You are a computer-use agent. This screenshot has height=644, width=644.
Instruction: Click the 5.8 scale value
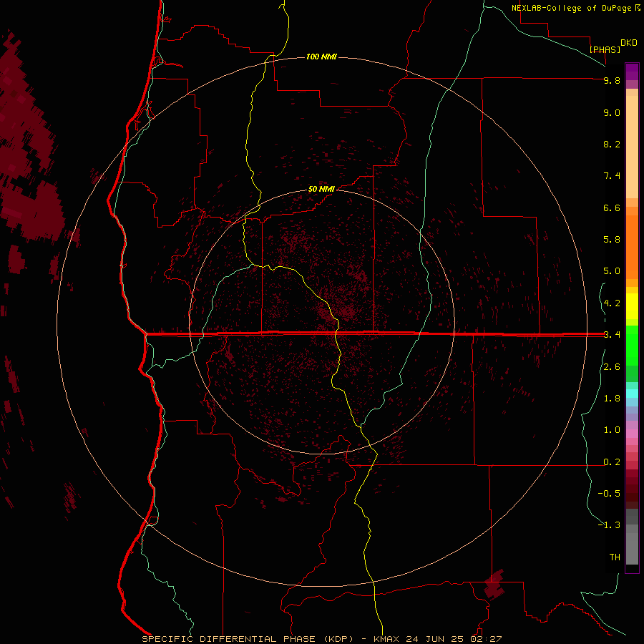[x=612, y=240]
